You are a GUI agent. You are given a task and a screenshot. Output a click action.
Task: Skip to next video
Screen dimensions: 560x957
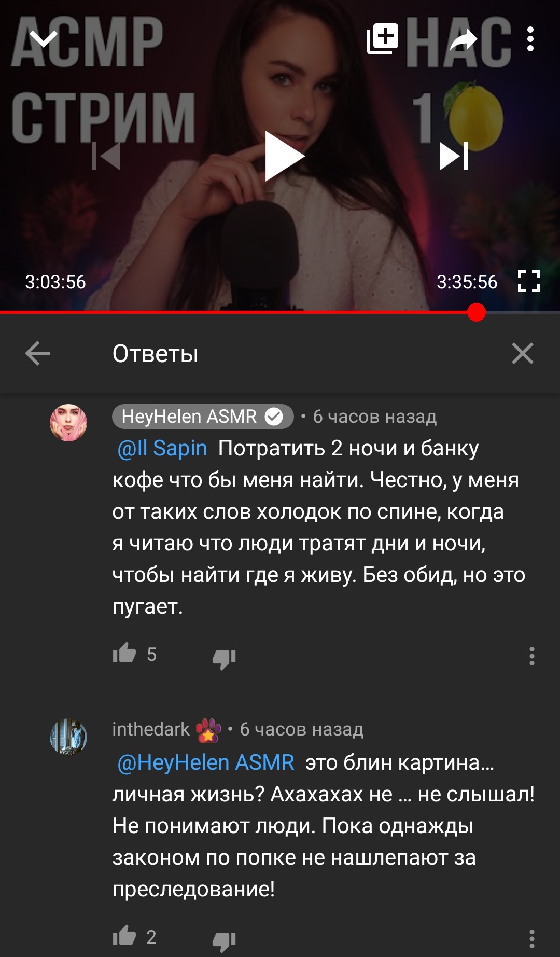[x=454, y=156]
